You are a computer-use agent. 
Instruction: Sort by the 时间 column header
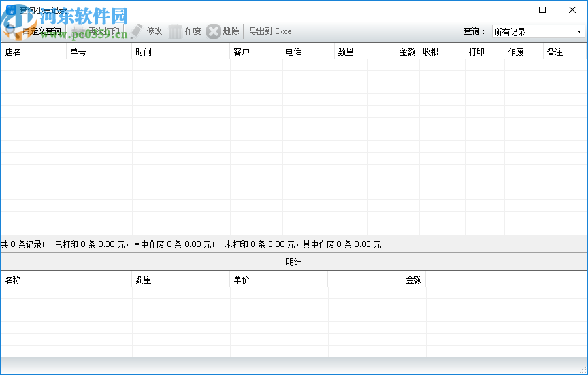pyautogui.click(x=181, y=52)
